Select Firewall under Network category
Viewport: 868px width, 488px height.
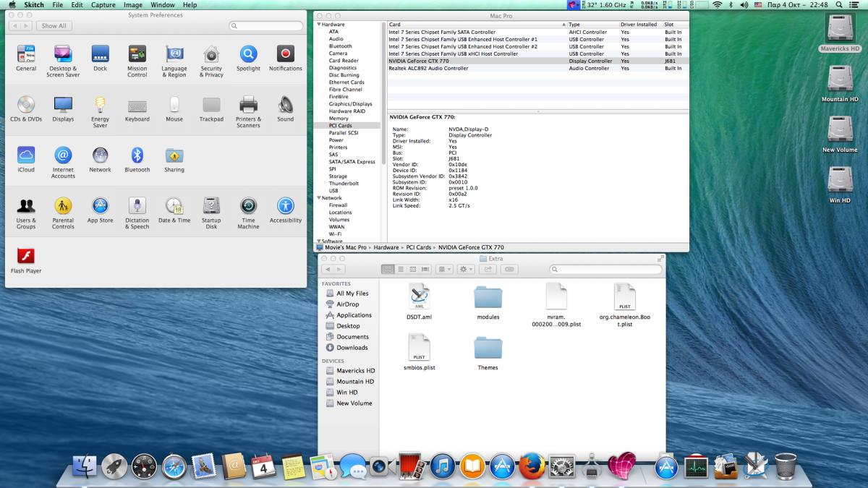tap(338, 205)
